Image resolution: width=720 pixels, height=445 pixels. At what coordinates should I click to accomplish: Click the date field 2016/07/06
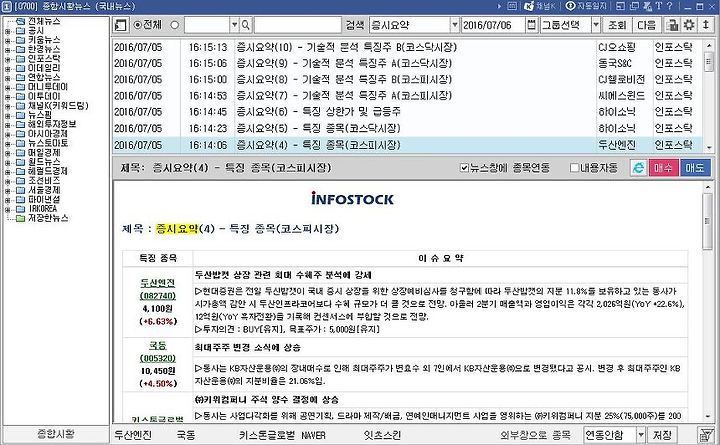[493, 25]
